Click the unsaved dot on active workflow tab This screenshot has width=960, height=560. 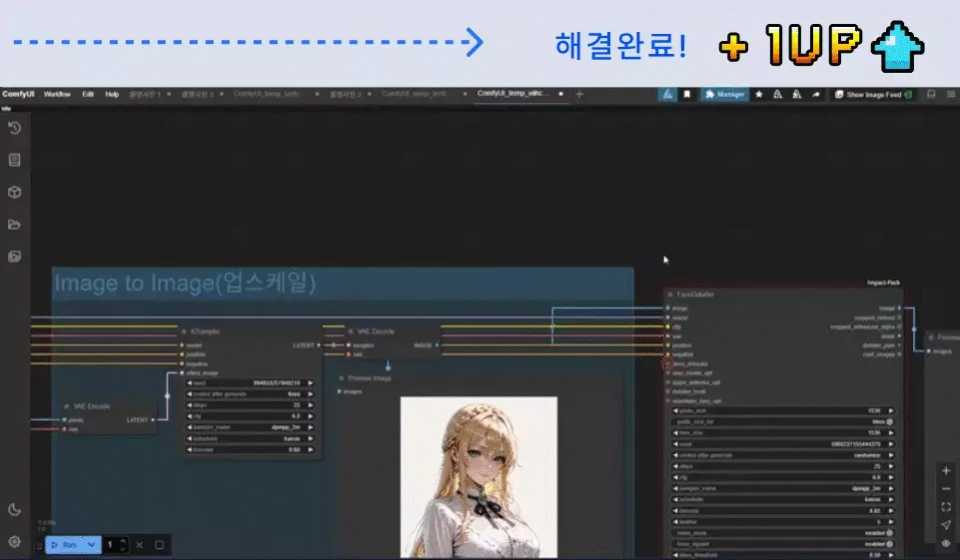(560, 94)
